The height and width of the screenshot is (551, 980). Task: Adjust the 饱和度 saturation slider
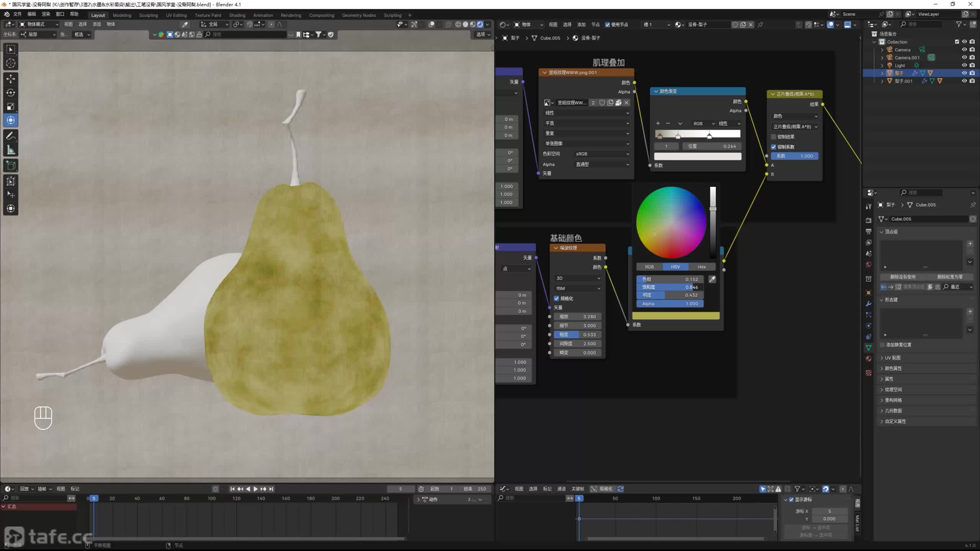(670, 287)
